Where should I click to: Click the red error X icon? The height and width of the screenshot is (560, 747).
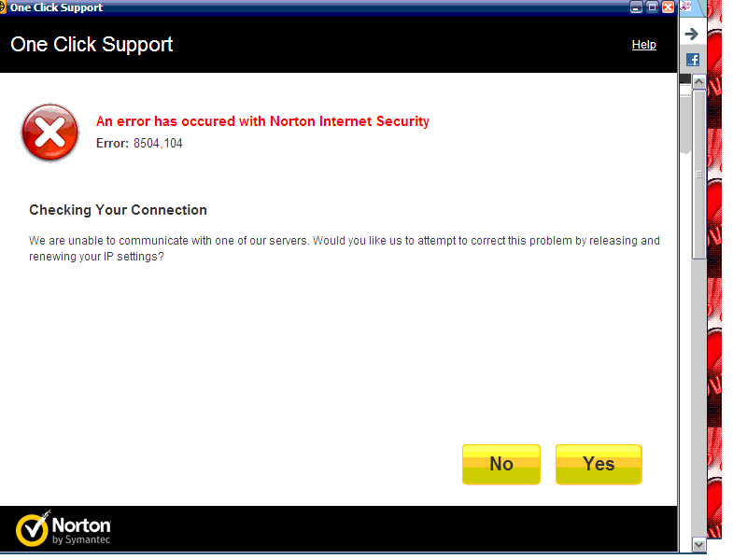click(x=50, y=133)
